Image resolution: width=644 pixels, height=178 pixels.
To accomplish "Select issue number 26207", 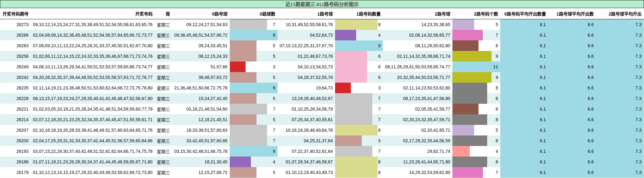I will pos(22,130).
